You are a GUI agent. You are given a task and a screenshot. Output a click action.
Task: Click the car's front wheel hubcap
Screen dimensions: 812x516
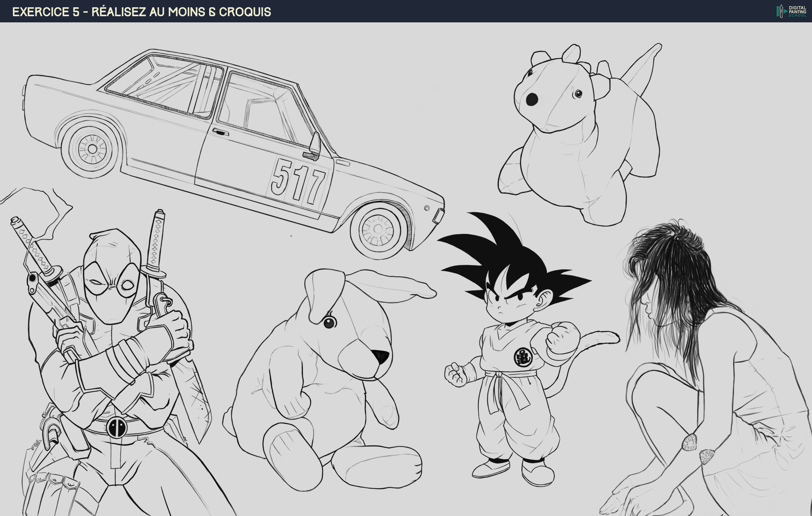378,229
